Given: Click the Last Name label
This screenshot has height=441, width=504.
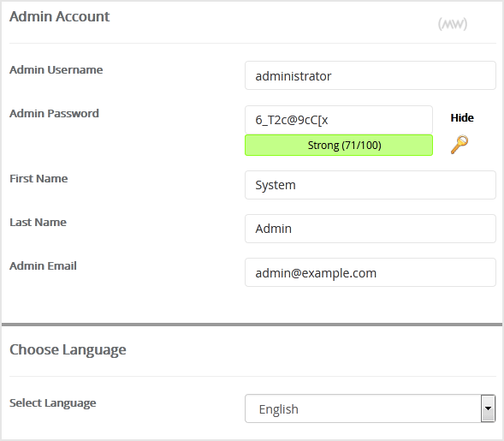Looking at the screenshot, I should point(38,223).
